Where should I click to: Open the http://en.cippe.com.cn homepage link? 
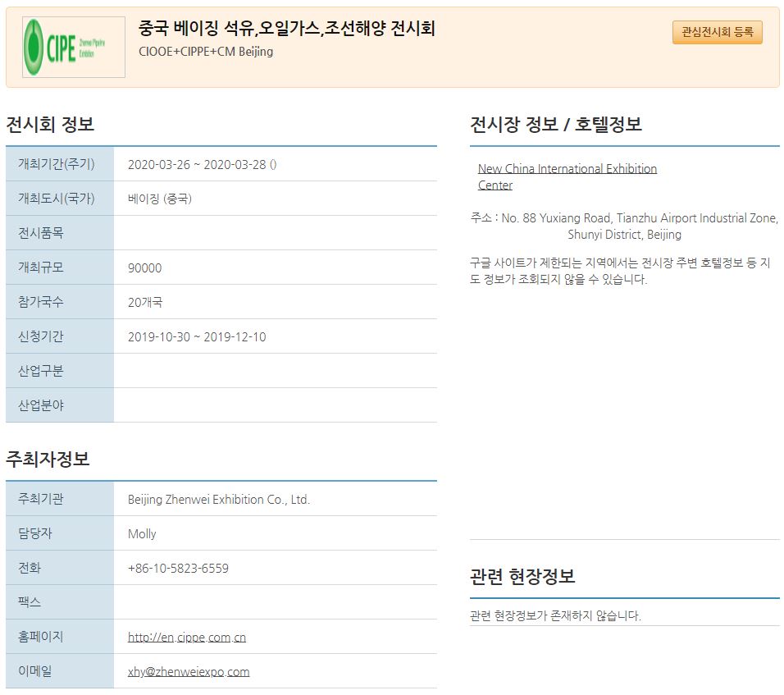(x=186, y=637)
